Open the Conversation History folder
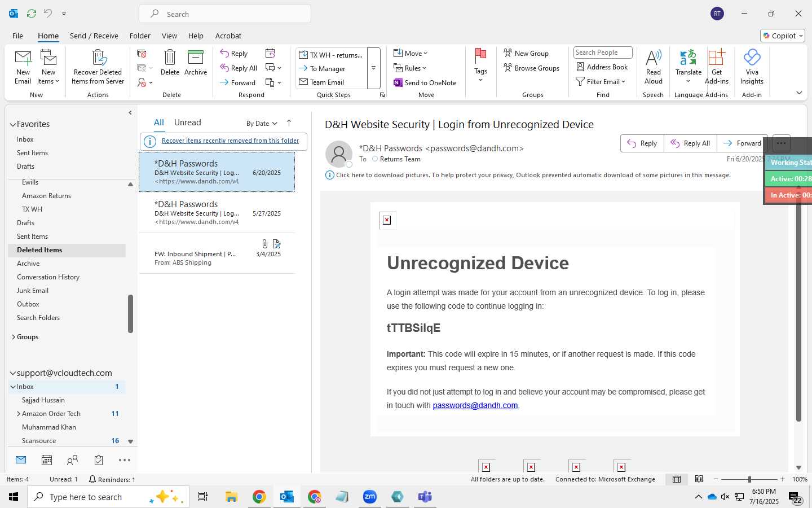Screen dimensions: 812x508 pos(48,277)
